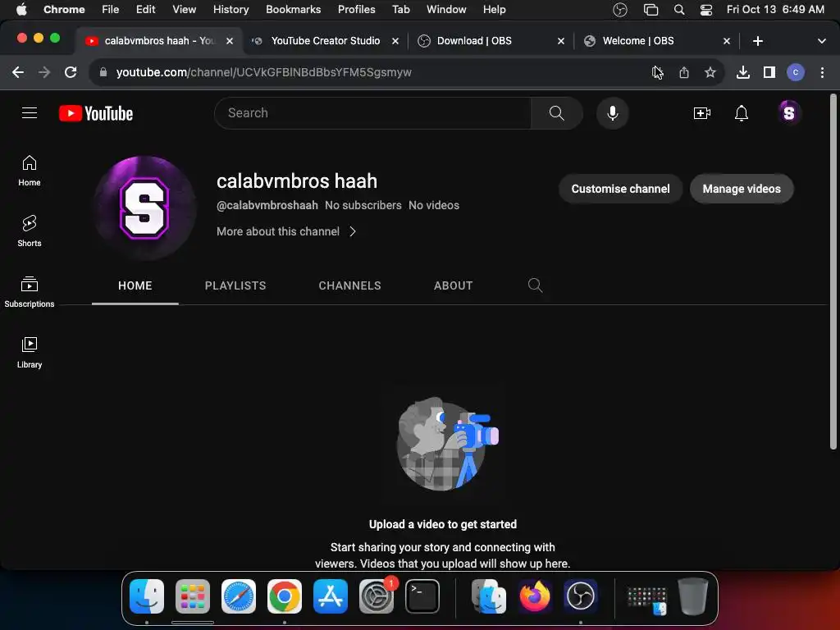Click the channel profile picture

[144, 208]
